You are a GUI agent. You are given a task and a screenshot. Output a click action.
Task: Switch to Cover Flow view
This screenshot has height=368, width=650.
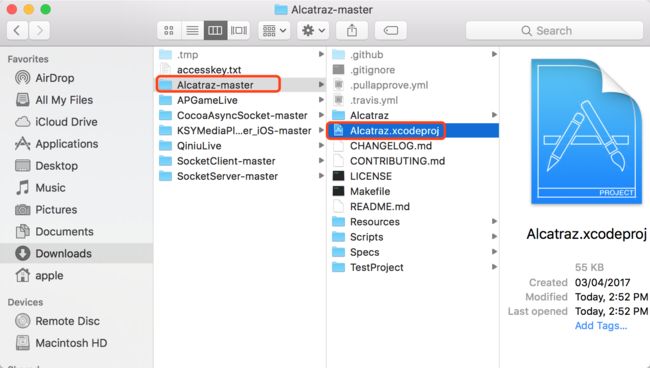[x=238, y=30]
